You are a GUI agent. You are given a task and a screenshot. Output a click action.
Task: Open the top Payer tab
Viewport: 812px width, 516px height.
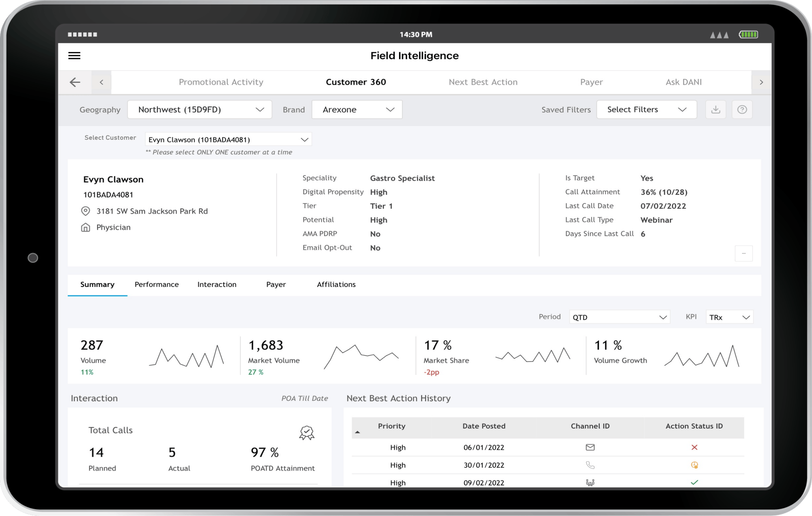(x=592, y=82)
